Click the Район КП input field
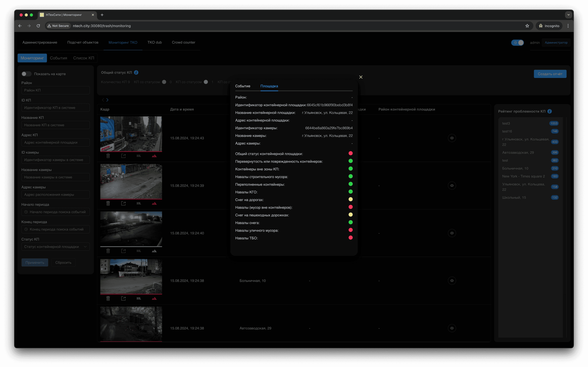Viewport: 588px width, 367px height. pos(55,90)
